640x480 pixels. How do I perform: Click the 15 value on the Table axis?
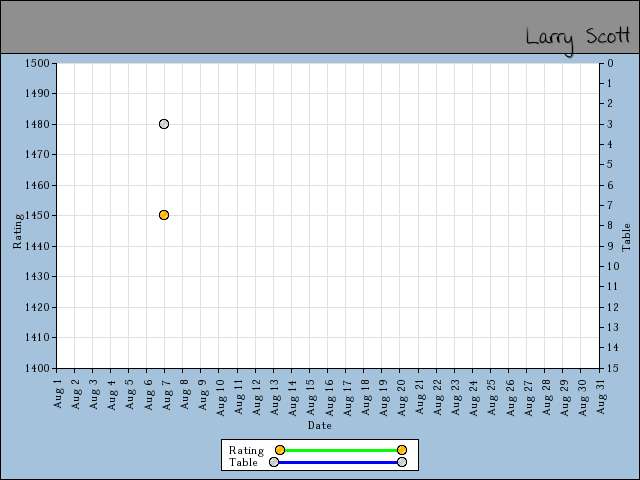612,368
